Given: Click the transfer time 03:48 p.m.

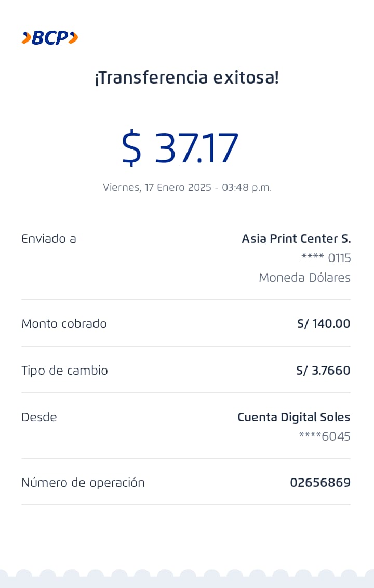Looking at the screenshot, I should tap(247, 187).
